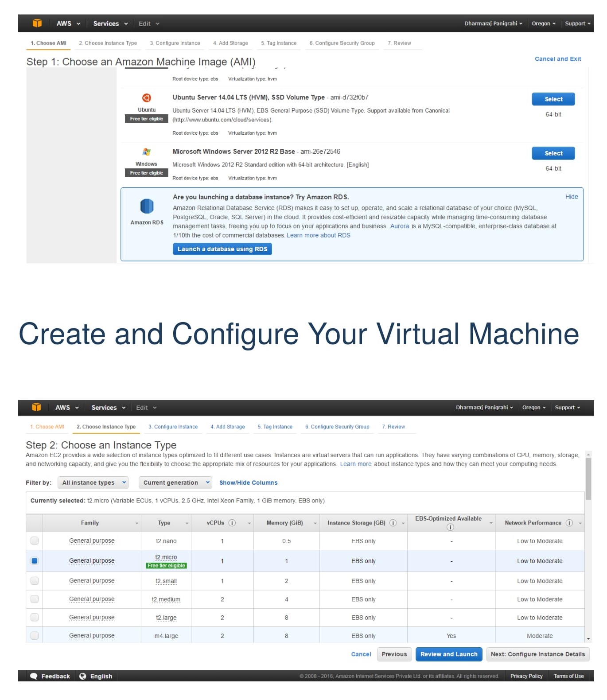Image resolution: width=607 pixels, height=700 pixels.
Task: Click the Show/Hide Columns link
Action: point(249,482)
